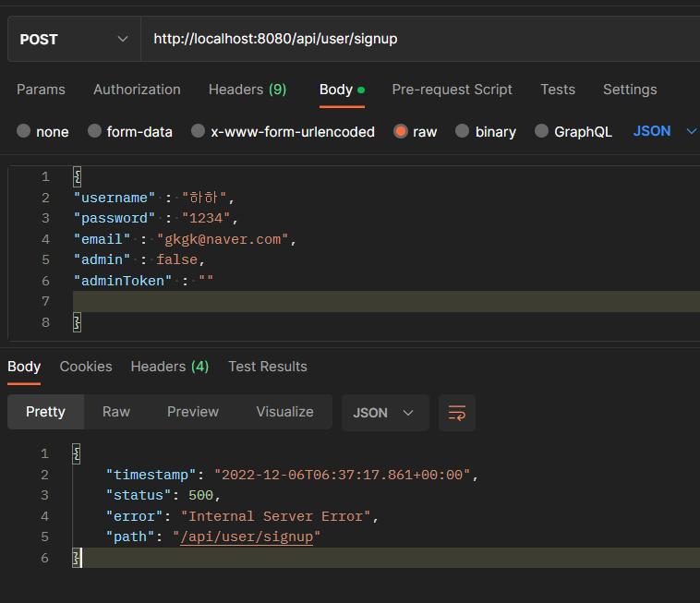Select the binary radio option
The width and height of the screenshot is (700, 603).
[463, 131]
